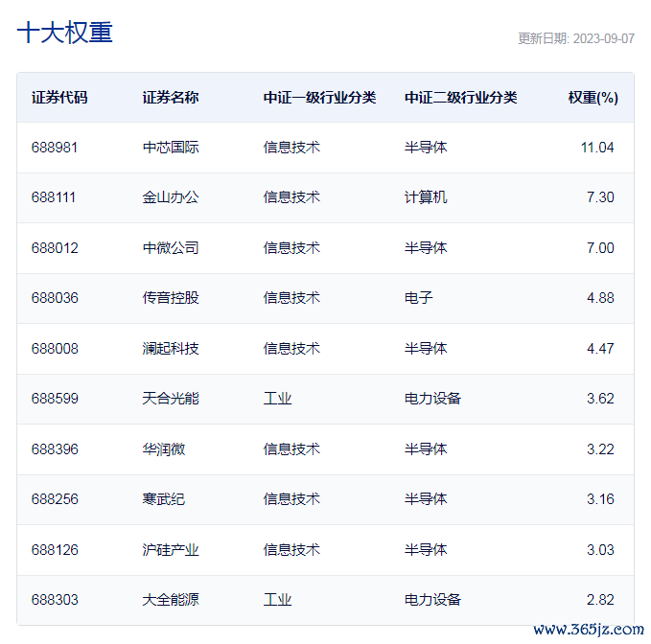Click weight value 3.22
This screenshot has width=651, height=644.
point(600,449)
